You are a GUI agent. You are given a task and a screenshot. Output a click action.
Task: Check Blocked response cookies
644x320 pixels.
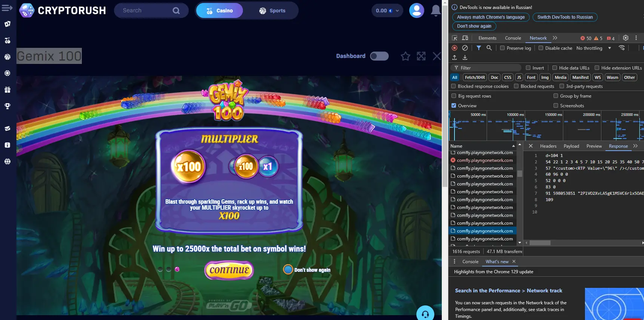(453, 86)
